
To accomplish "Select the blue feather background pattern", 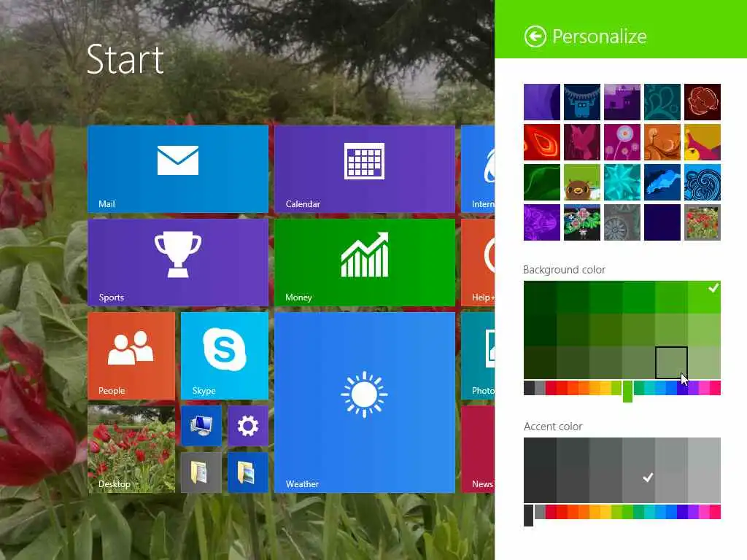I will 662,182.
